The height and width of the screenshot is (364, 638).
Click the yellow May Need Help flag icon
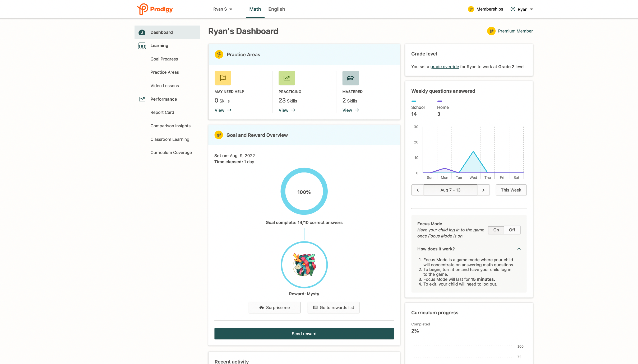pyautogui.click(x=223, y=78)
